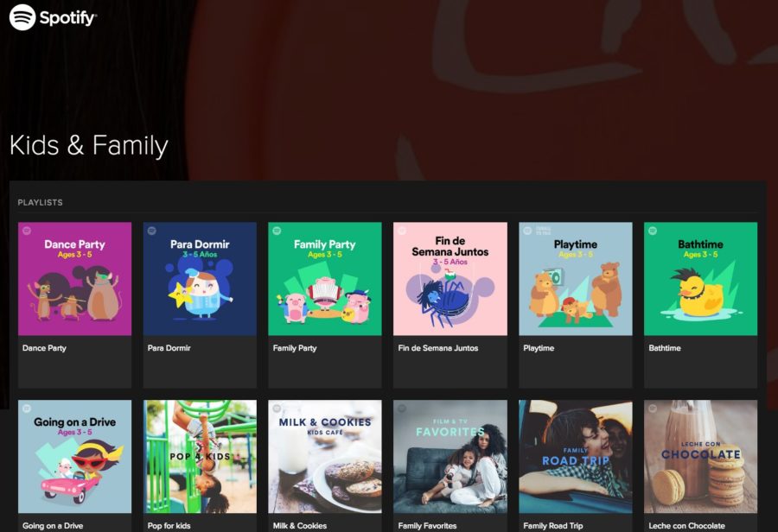
Task: Click the 'Family Favorites' title text
Action: coord(427,526)
